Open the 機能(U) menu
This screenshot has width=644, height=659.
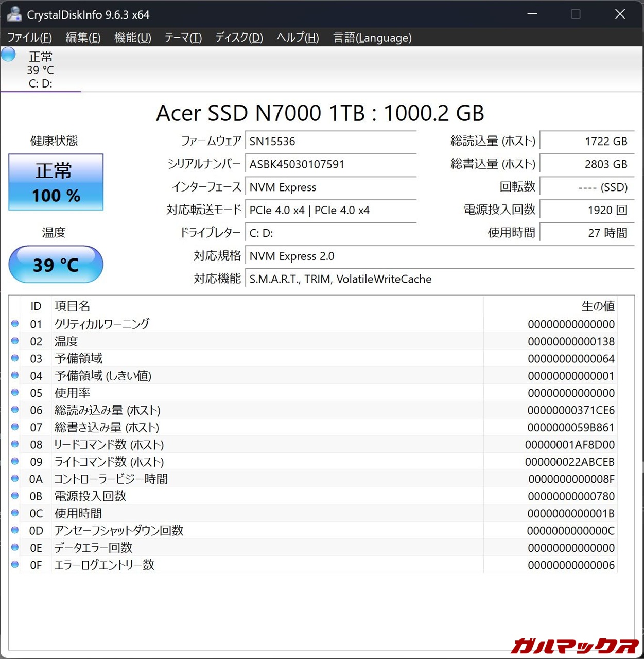(132, 38)
